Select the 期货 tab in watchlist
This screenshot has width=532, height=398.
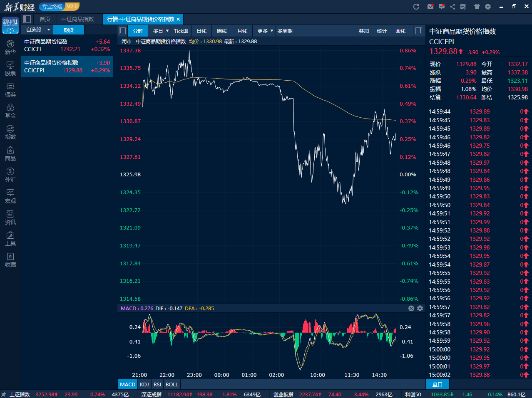(69, 30)
